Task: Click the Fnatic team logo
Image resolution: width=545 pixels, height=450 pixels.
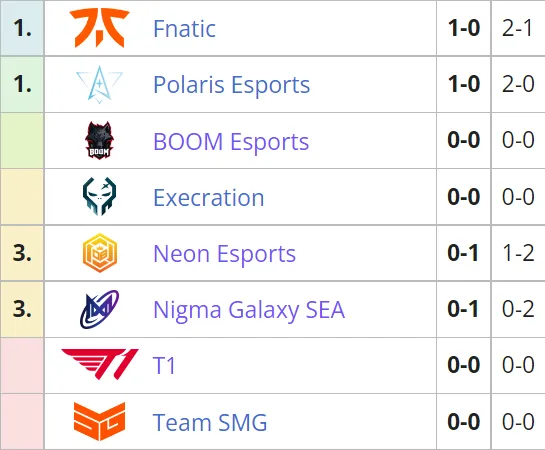Action: [99, 28]
